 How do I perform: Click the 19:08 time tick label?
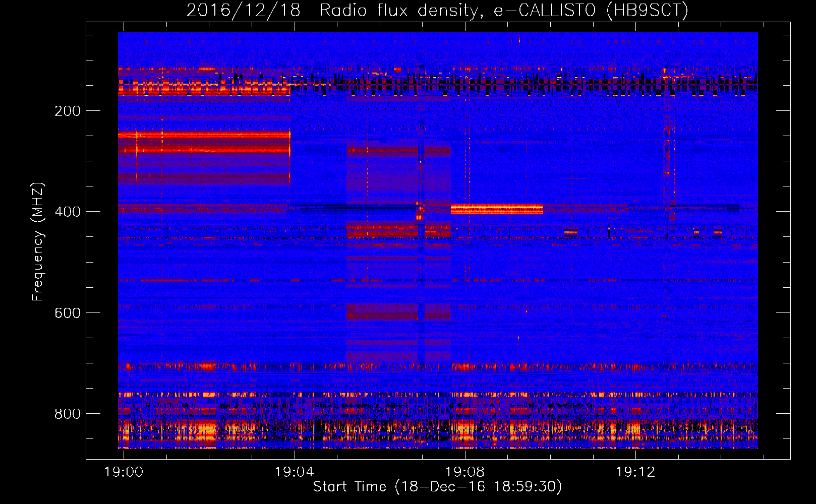coord(465,472)
